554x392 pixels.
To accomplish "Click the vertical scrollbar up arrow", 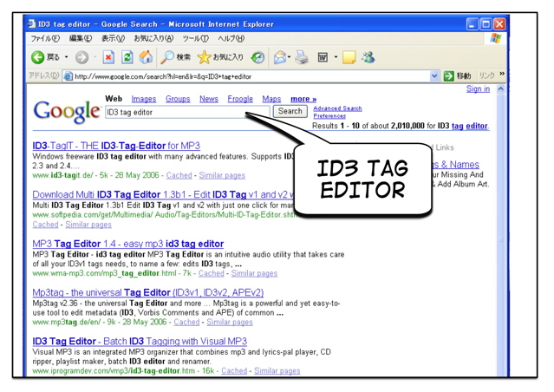I will tap(500, 88).
